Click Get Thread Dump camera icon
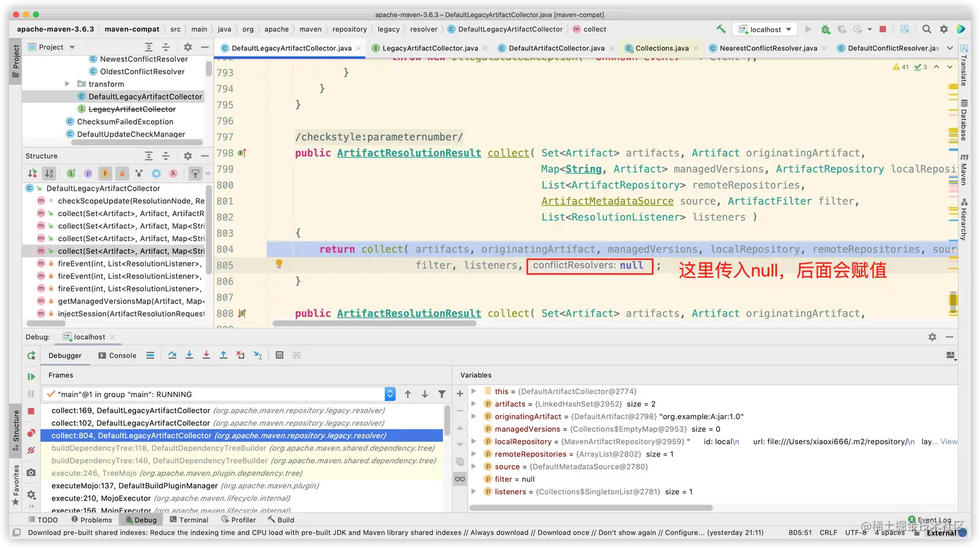The width and height of the screenshot is (980, 548). click(31, 473)
